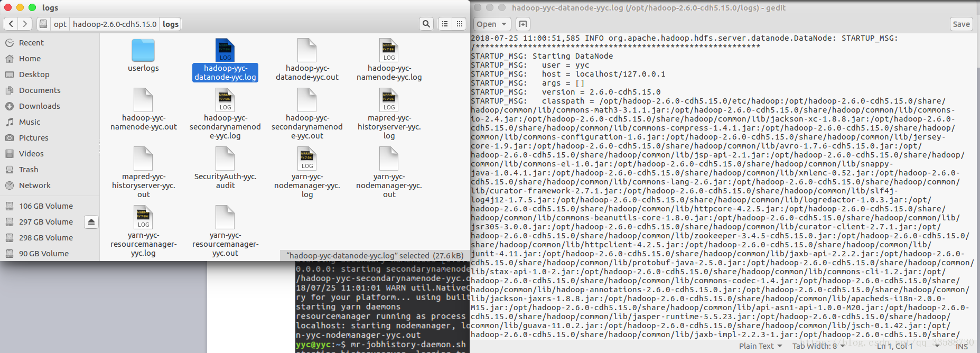Select hadoop-yyc-namenode-yyc.out file icon

pos(143,100)
